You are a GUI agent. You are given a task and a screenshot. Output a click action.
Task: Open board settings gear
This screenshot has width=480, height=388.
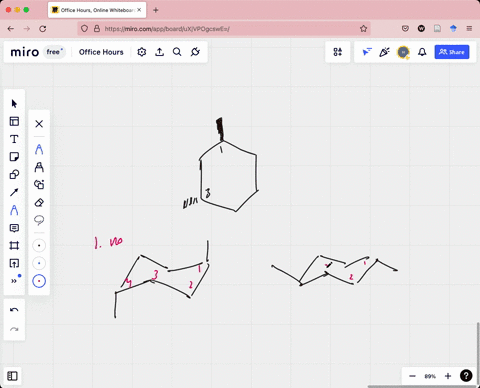coord(142,52)
